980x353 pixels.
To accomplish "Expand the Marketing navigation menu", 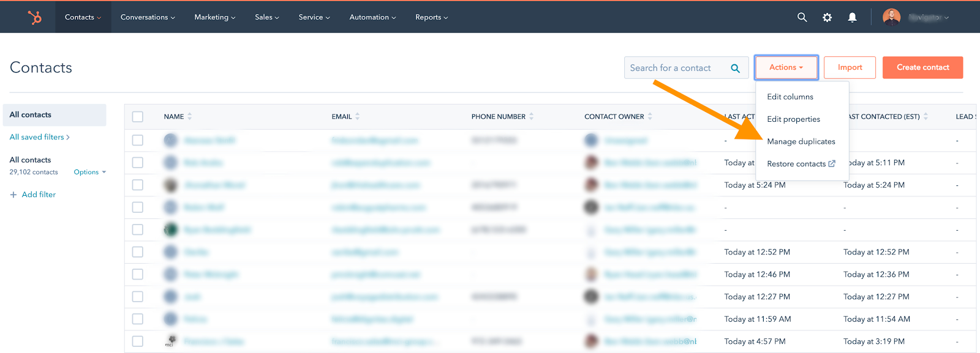I will click(x=214, y=17).
